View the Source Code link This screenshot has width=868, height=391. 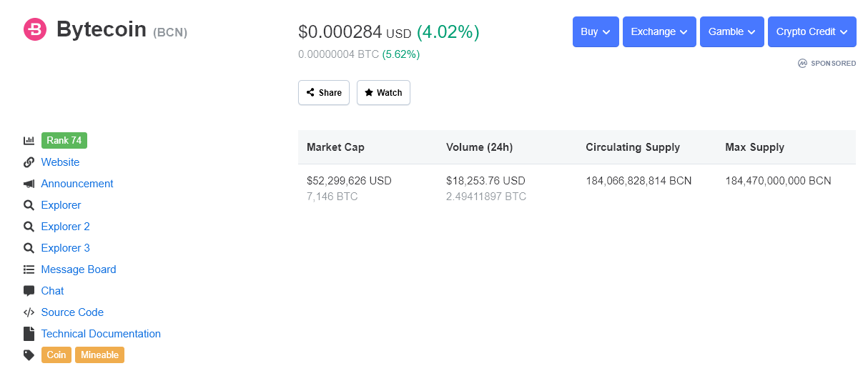tap(72, 312)
